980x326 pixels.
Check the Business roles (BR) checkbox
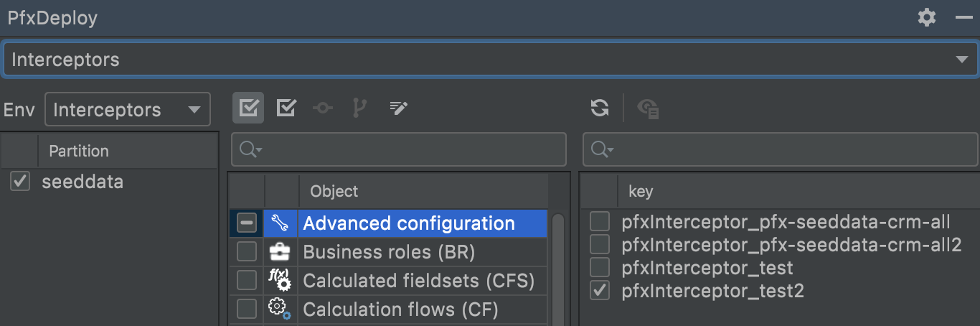[247, 252]
